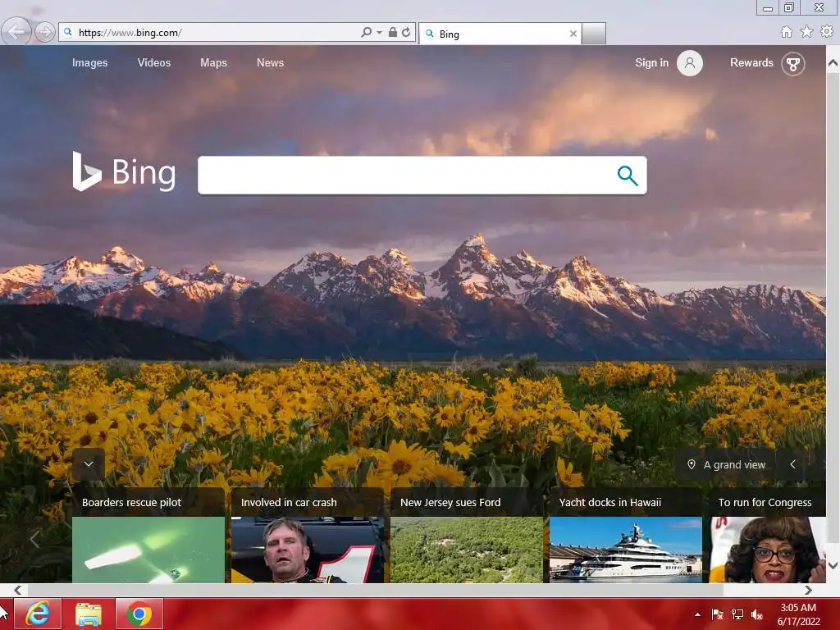
Task: Click the New Jersey forest thumbnail
Action: coord(467,550)
